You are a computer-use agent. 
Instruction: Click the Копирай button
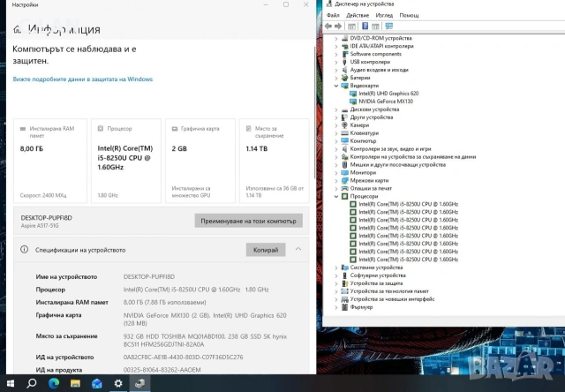click(x=266, y=250)
